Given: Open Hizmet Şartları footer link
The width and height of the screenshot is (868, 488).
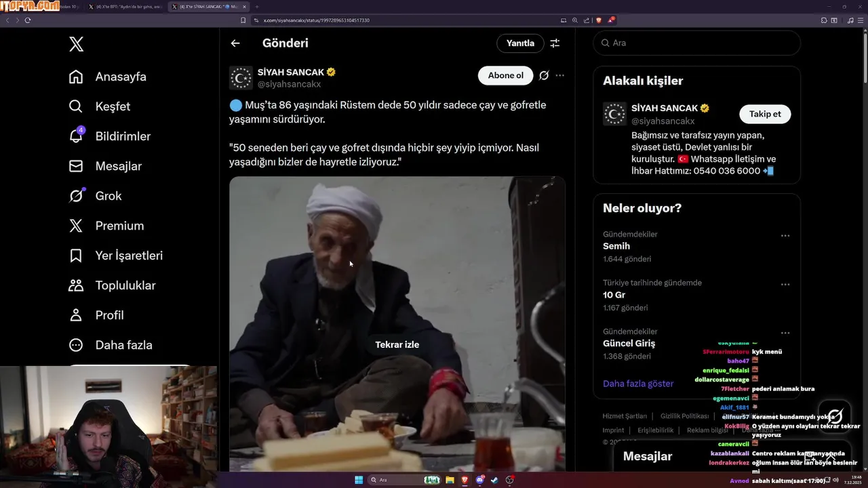Looking at the screenshot, I should point(625,416).
